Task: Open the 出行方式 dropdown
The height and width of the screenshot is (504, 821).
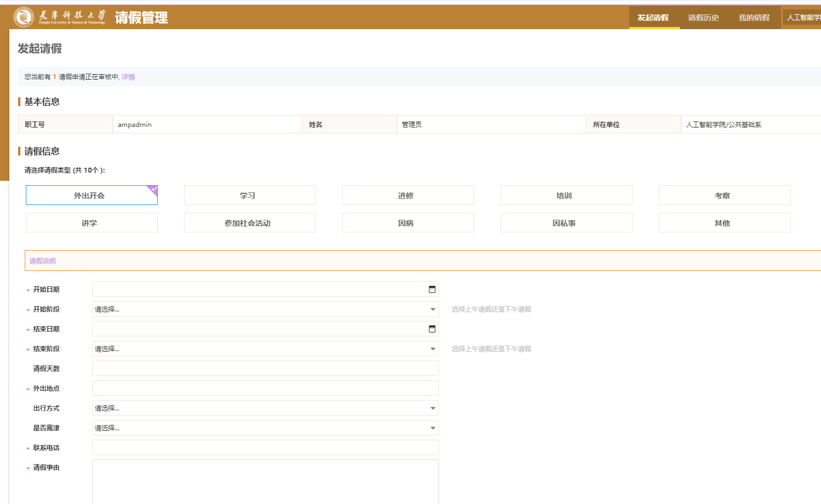Action: [x=265, y=408]
